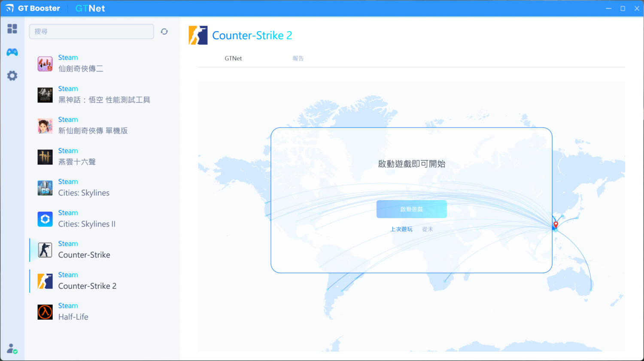Viewport: 644px width, 361px height.
Task: Select the Cities: Skylines game icon
Action: pos(45,188)
